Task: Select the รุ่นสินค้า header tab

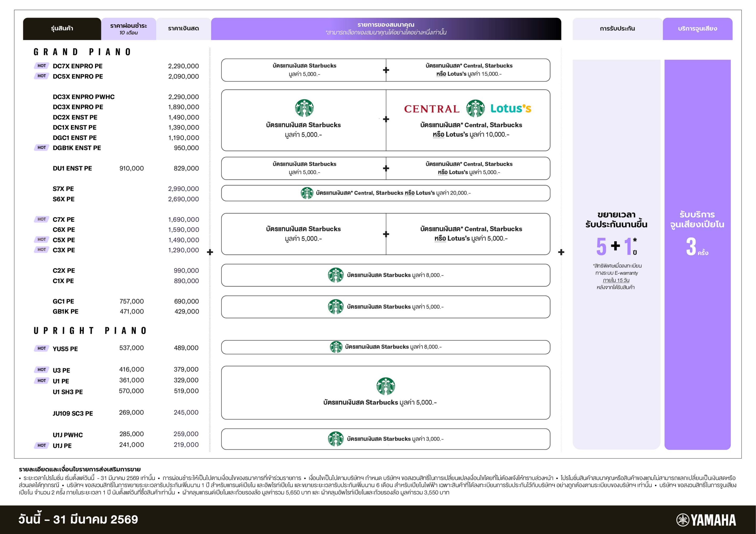Action: coord(62,29)
